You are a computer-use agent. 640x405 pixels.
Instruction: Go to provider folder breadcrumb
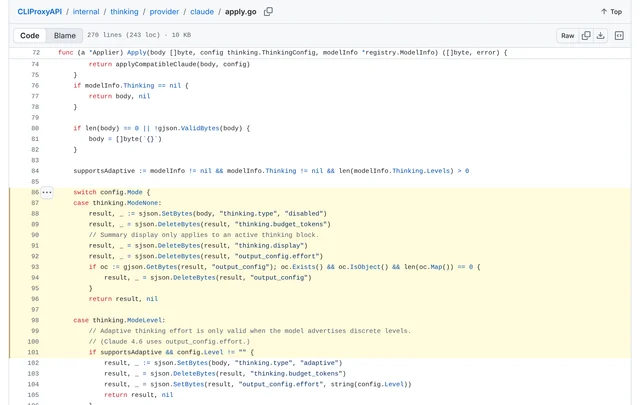point(164,11)
